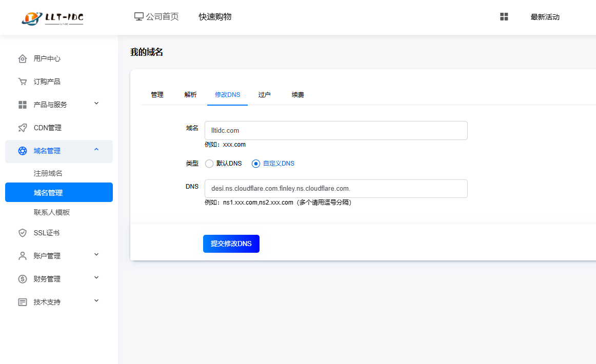
Task: Expand the 技术支持 menu chevron
Action: [x=96, y=301]
